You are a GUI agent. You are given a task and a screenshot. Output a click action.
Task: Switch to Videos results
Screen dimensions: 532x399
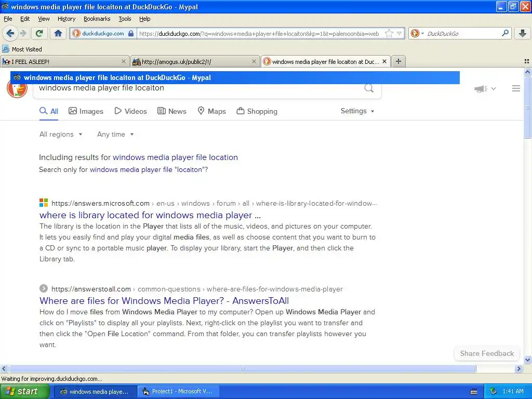coord(130,111)
